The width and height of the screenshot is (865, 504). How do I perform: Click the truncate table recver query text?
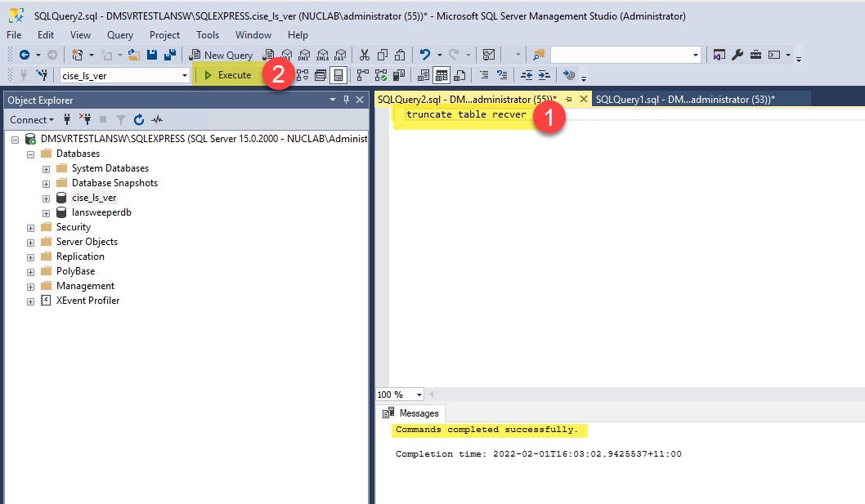tap(466, 114)
